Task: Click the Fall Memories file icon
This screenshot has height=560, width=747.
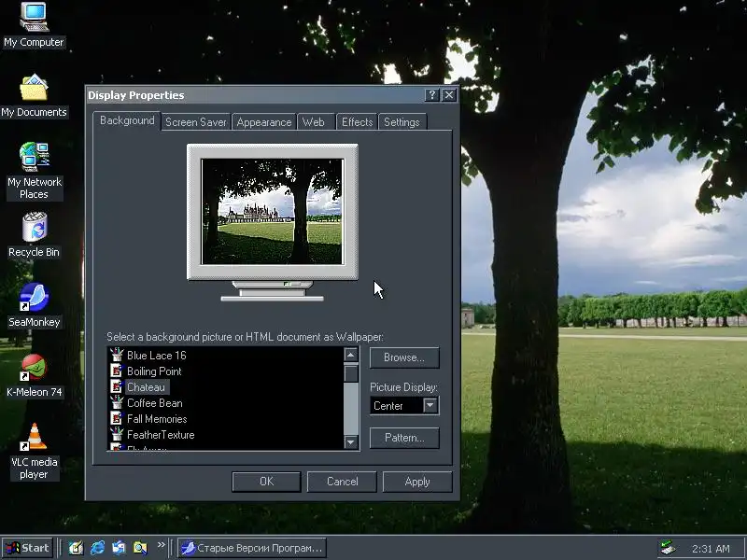Action: point(117,418)
